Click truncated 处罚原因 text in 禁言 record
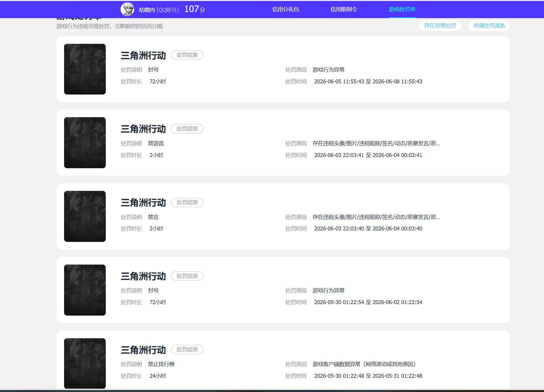Screen dimensions: 544x392 pos(376,217)
